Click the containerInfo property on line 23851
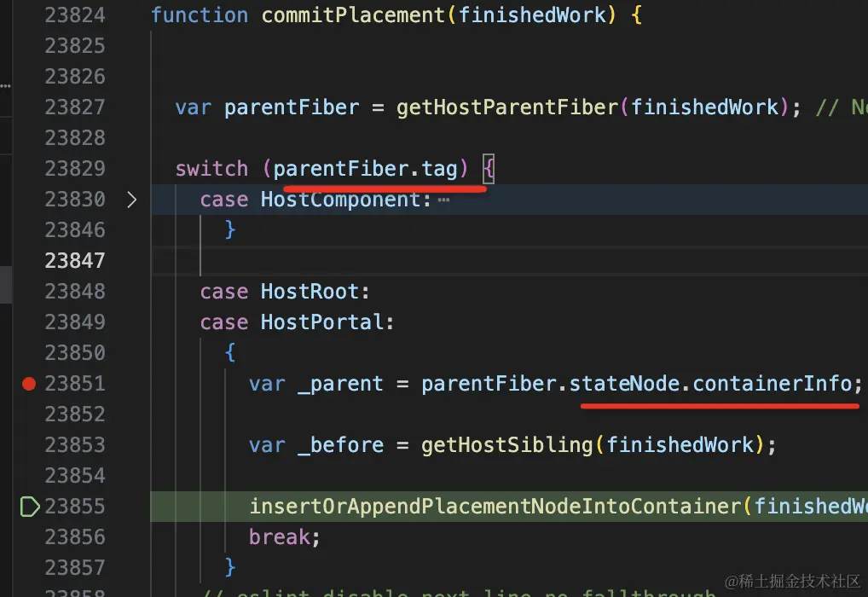Viewport: 868px width, 597px height. (x=772, y=383)
